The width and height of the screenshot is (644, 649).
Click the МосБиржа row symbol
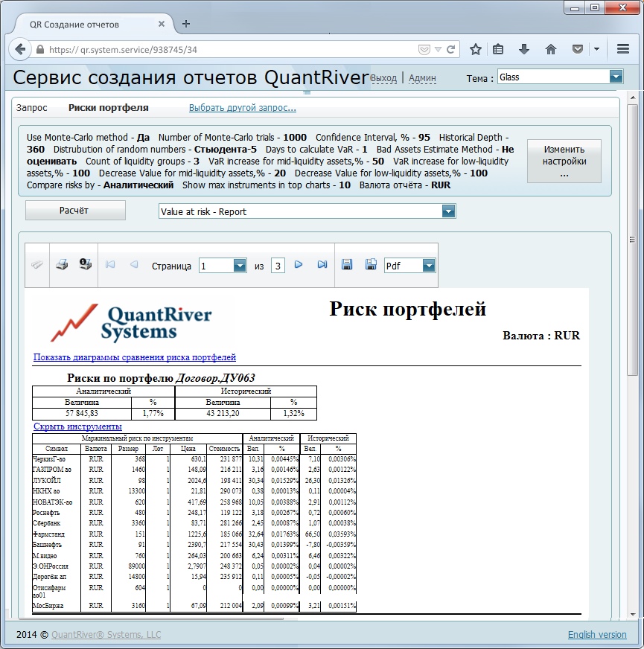click(x=48, y=606)
